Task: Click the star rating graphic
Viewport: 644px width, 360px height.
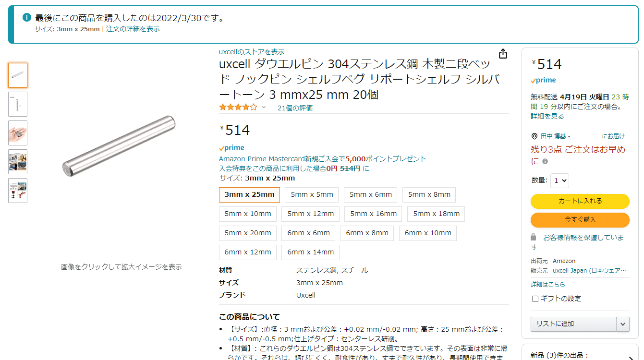Action: coord(238,108)
